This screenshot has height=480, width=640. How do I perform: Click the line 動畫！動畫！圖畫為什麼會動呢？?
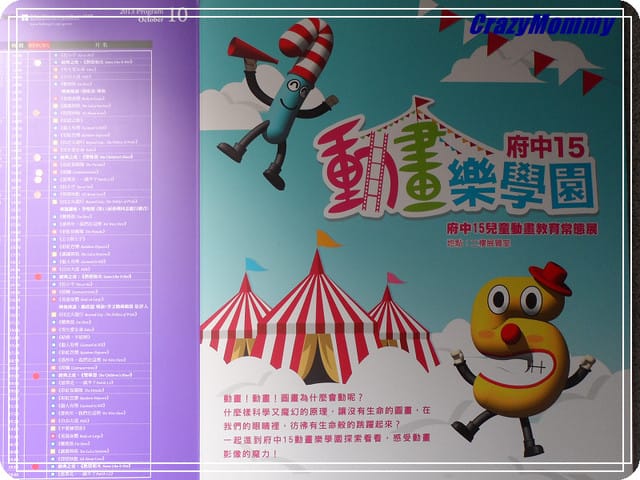293,398
